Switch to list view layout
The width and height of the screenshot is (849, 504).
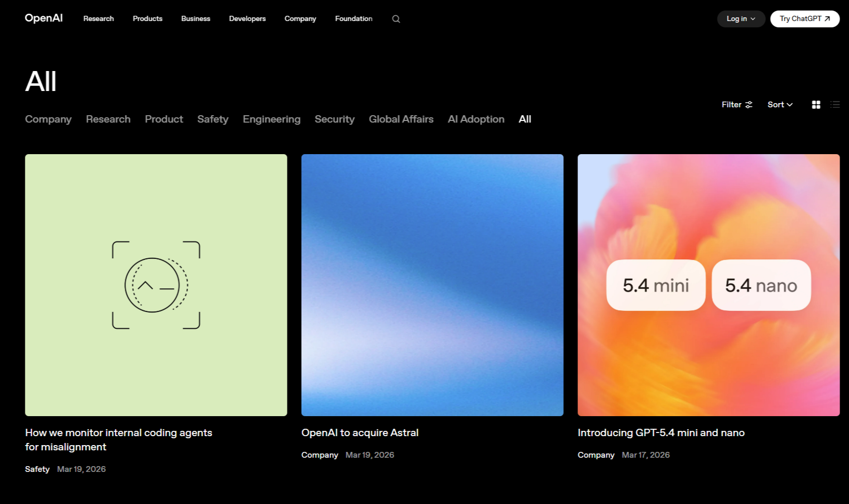pos(835,105)
